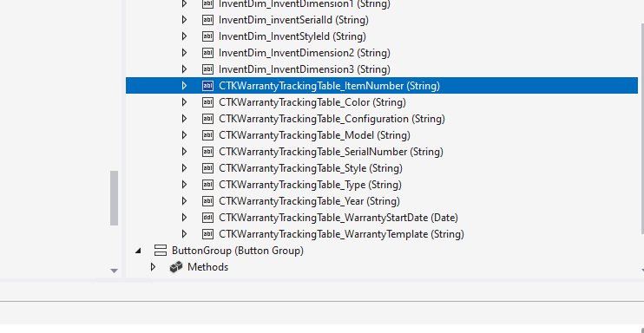
Task: Expand InventDim_InventStyleId node
Action: 184,36
